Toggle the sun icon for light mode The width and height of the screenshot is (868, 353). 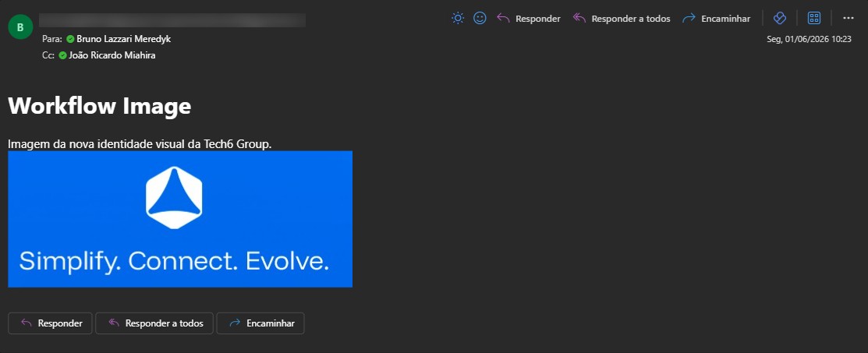tap(458, 18)
